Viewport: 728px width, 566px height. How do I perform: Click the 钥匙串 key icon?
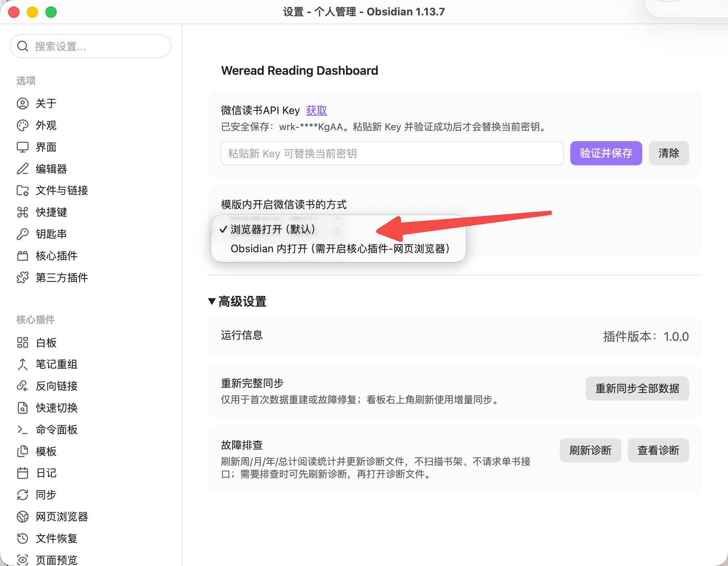click(23, 234)
